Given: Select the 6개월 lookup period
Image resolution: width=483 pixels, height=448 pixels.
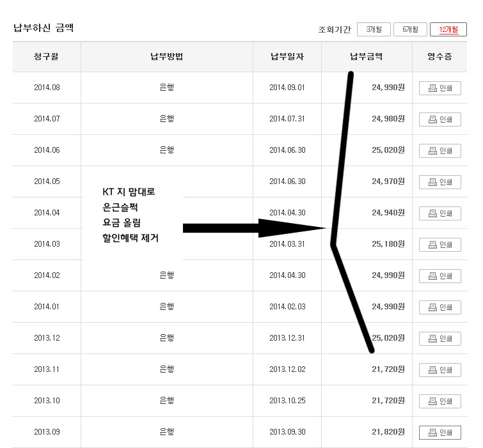Looking at the screenshot, I should pyautogui.click(x=410, y=29).
